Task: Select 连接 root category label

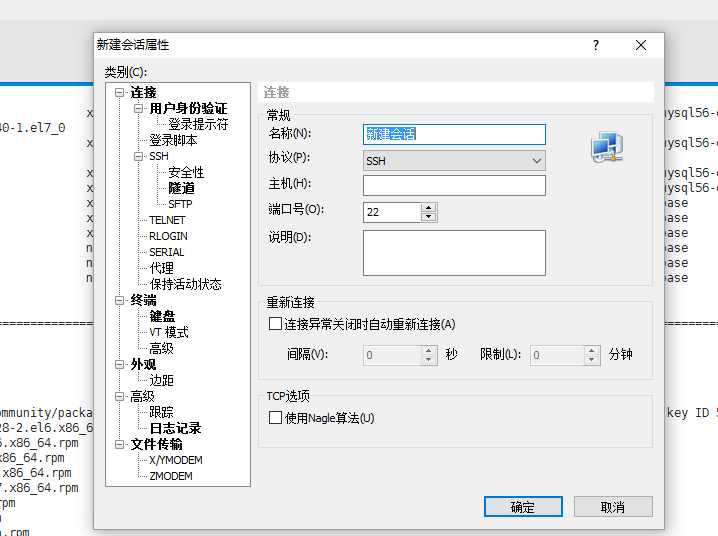Action: coord(143,92)
